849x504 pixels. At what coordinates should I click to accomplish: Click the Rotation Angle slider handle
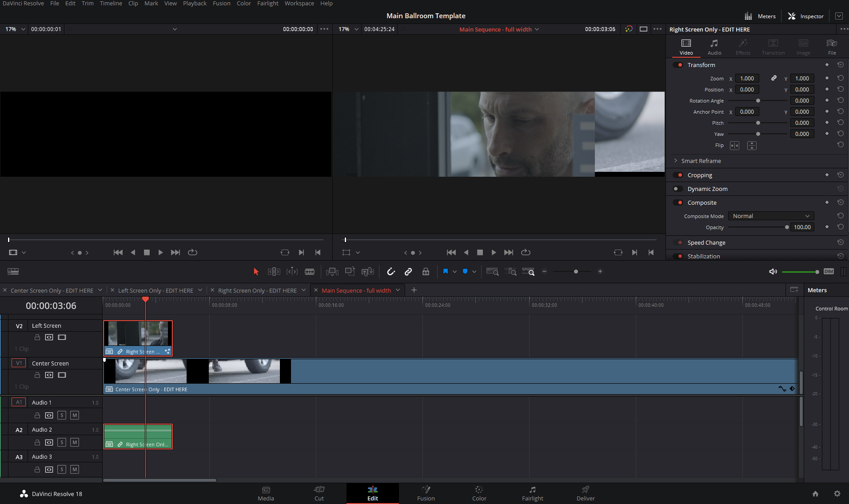click(x=758, y=101)
